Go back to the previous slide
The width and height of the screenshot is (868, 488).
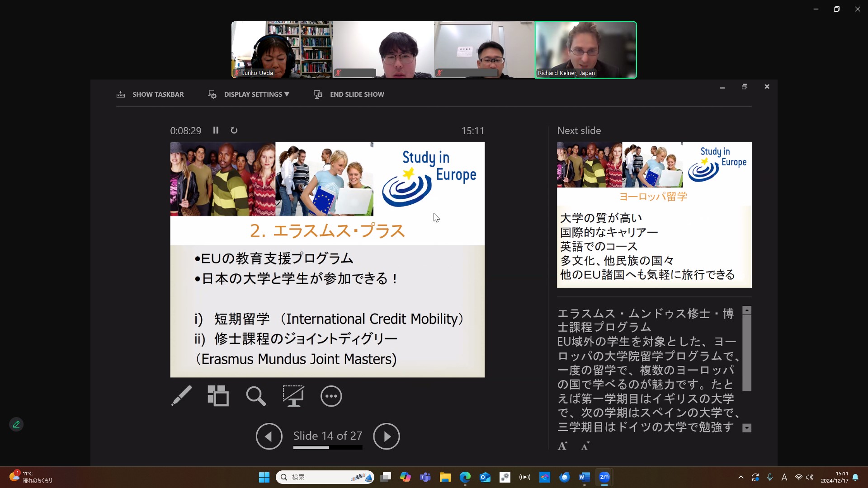[x=269, y=436]
